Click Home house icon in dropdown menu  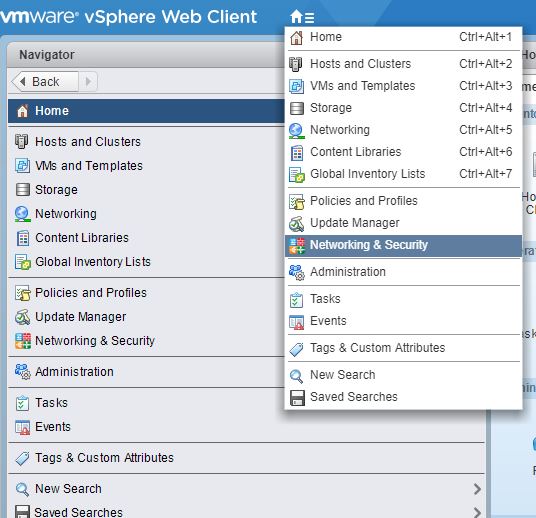click(x=296, y=37)
